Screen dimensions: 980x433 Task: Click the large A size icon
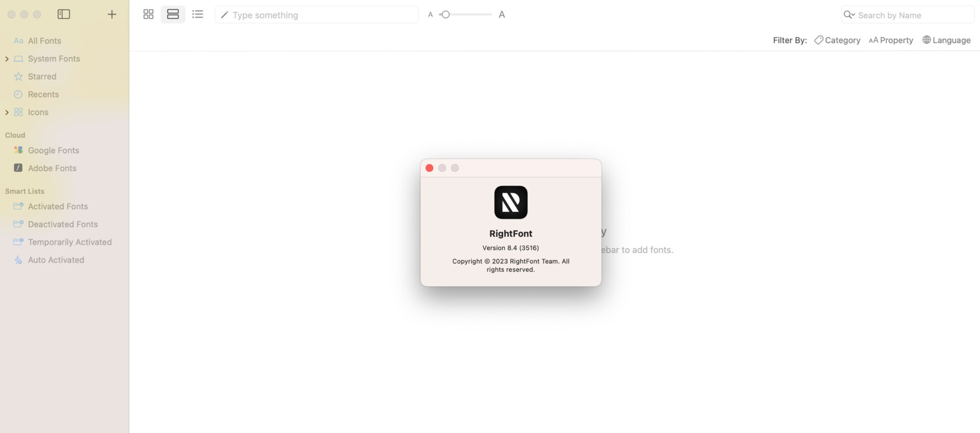[502, 14]
